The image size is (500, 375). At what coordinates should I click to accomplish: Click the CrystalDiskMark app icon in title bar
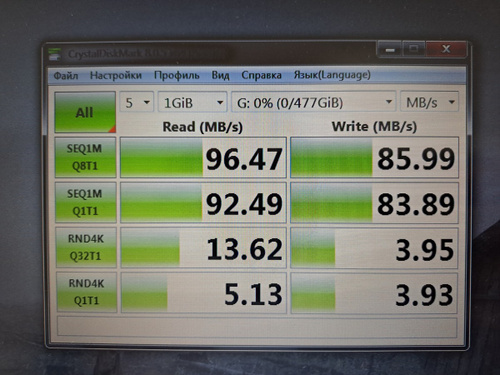click(54, 55)
